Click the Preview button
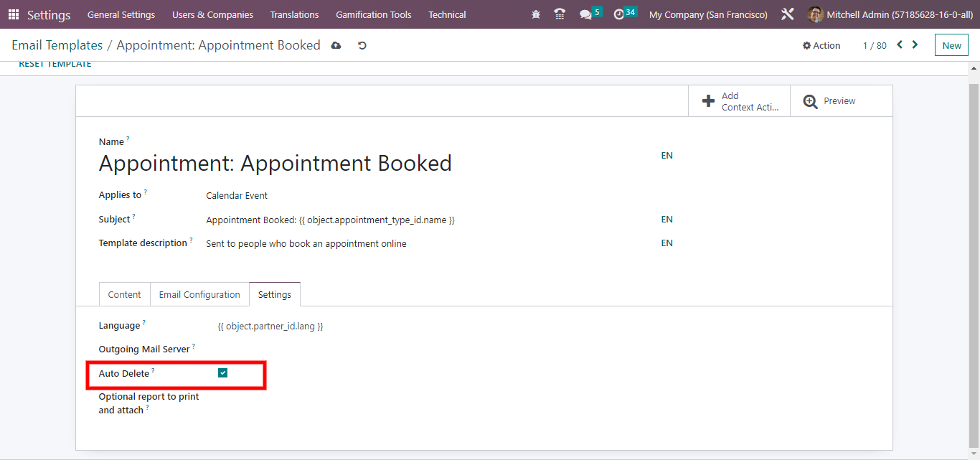 842,101
